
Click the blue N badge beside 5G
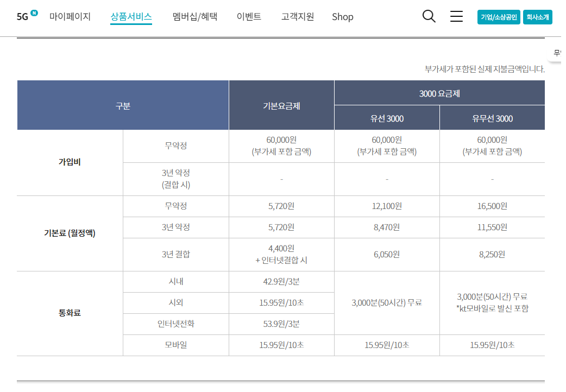pyautogui.click(x=34, y=12)
